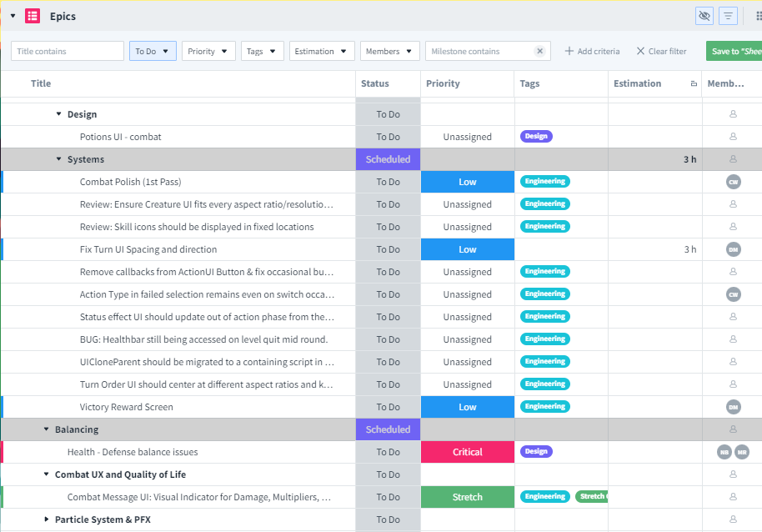Viewport: 762px width, 532px height.
Task: Click the Estimation column collapse icon
Action: point(694,83)
